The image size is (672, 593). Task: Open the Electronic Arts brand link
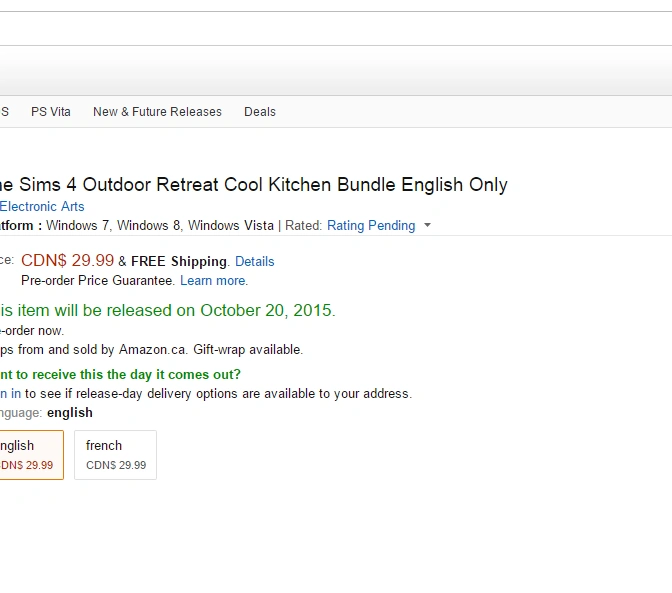[42, 207]
